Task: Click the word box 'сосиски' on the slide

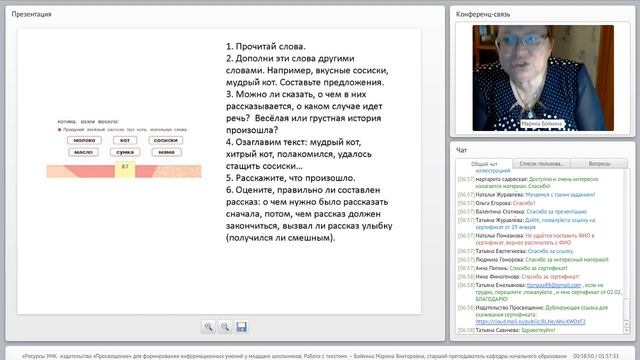Action: click(x=165, y=140)
